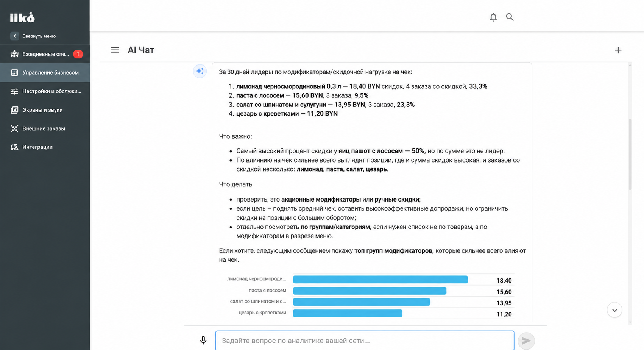Screen dimensions: 644x350
Task: Open search with magnifier icon
Action: pos(510,17)
